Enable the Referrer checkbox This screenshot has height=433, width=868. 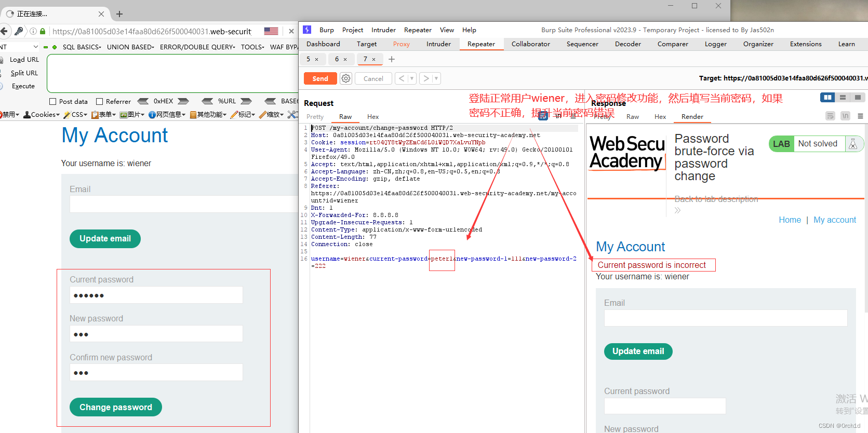[100, 101]
